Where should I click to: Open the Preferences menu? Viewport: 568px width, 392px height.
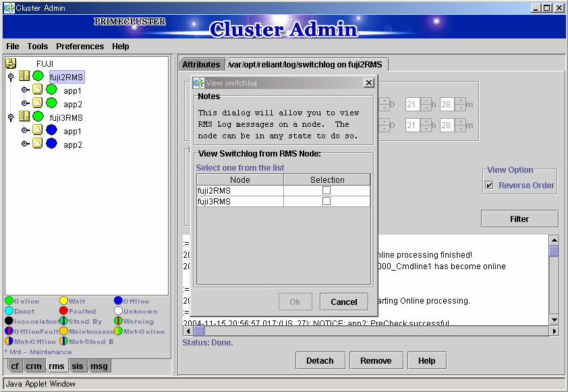coord(80,47)
